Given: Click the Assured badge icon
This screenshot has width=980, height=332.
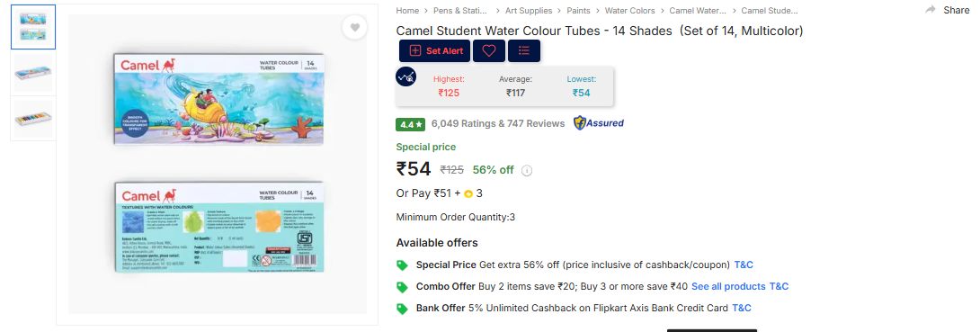Looking at the screenshot, I should pos(599,123).
